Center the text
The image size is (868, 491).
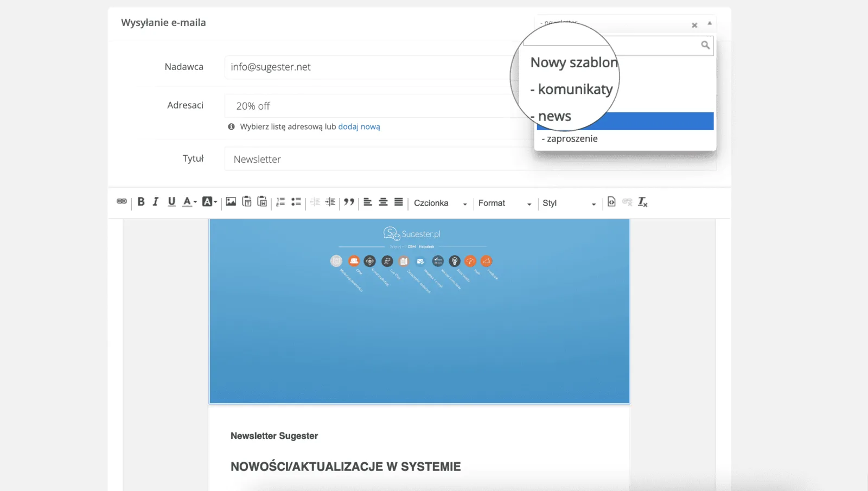pyautogui.click(x=383, y=202)
